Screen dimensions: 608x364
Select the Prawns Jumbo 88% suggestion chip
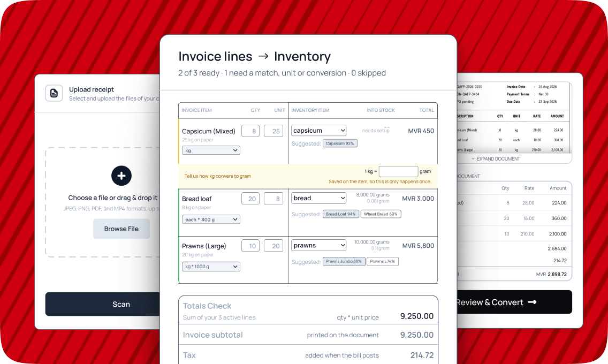344,262
